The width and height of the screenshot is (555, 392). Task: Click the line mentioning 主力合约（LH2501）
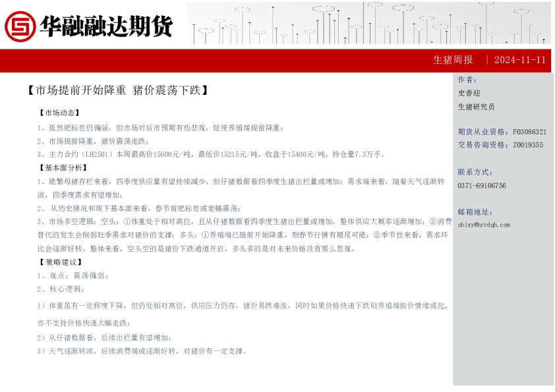click(x=211, y=154)
